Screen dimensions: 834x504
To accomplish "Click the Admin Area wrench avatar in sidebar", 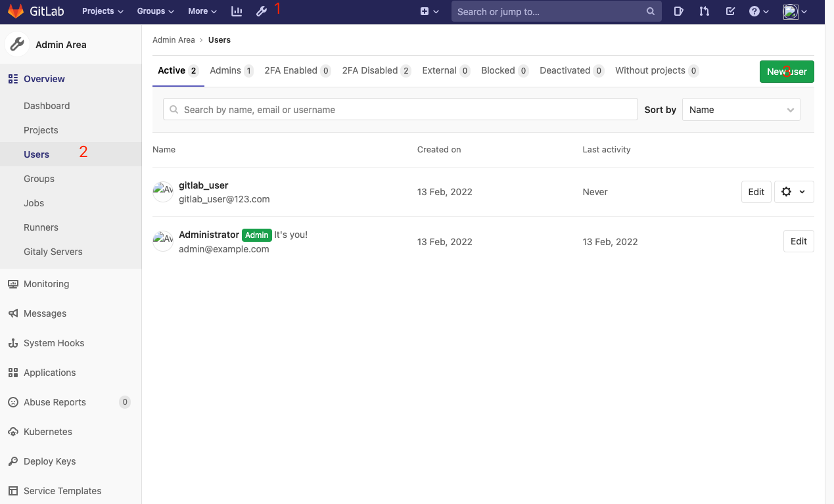I will (16, 45).
